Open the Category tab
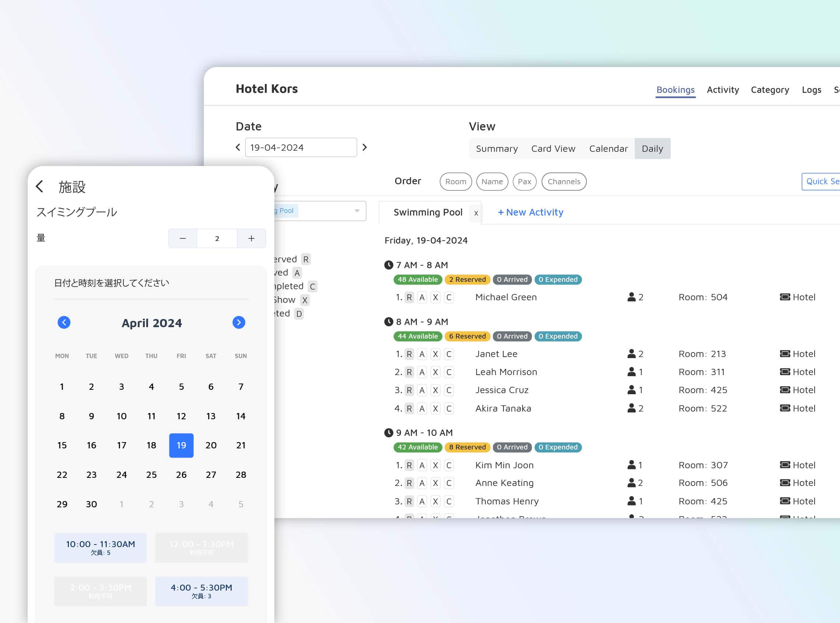The height and width of the screenshot is (623, 840). [770, 90]
